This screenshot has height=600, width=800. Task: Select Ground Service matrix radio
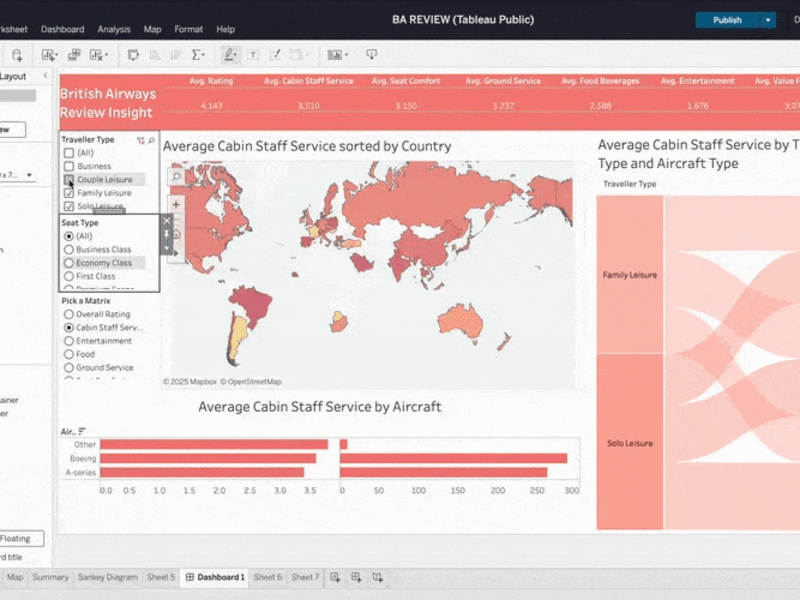(x=69, y=367)
